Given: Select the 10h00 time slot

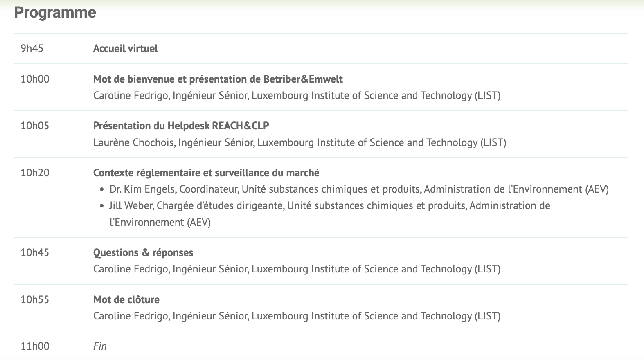Looking at the screenshot, I should click(35, 79).
